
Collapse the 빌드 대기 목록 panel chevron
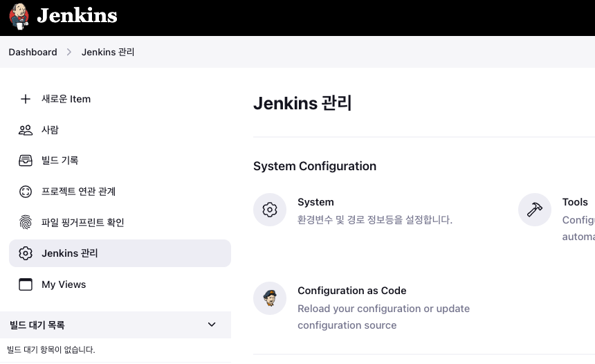click(212, 325)
